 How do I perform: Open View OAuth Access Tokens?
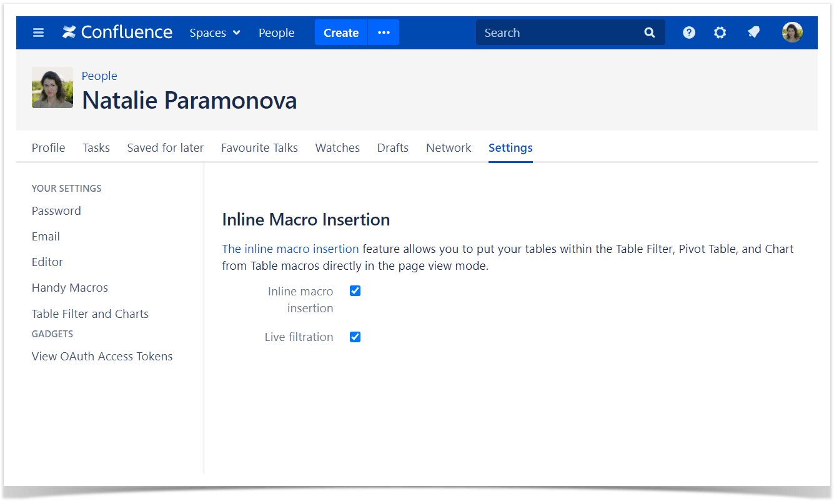click(x=102, y=357)
